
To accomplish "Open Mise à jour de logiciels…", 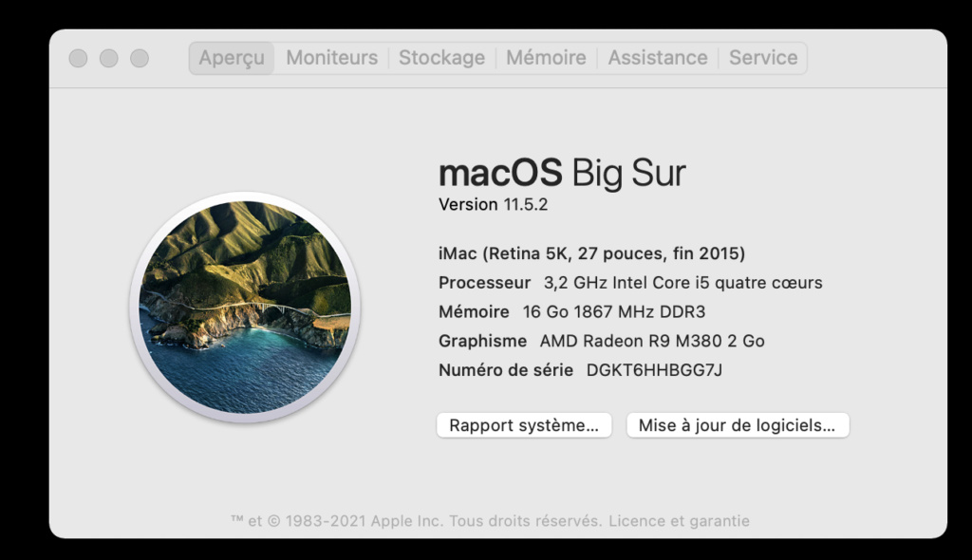I will pyautogui.click(x=737, y=425).
